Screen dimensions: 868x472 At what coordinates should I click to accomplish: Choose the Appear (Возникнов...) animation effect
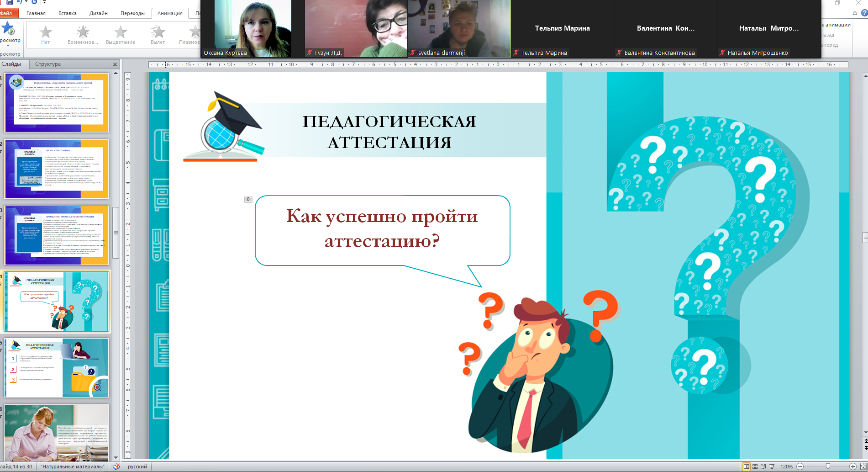83,35
